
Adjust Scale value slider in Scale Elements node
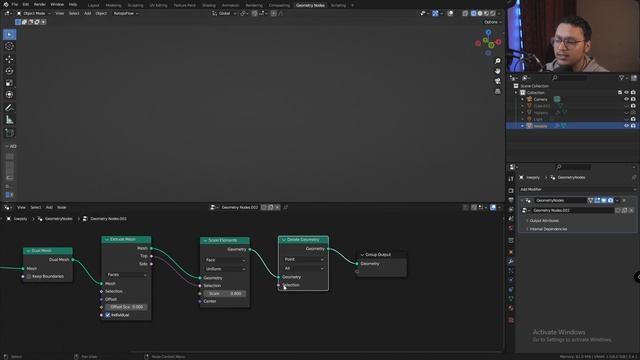click(225, 293)
